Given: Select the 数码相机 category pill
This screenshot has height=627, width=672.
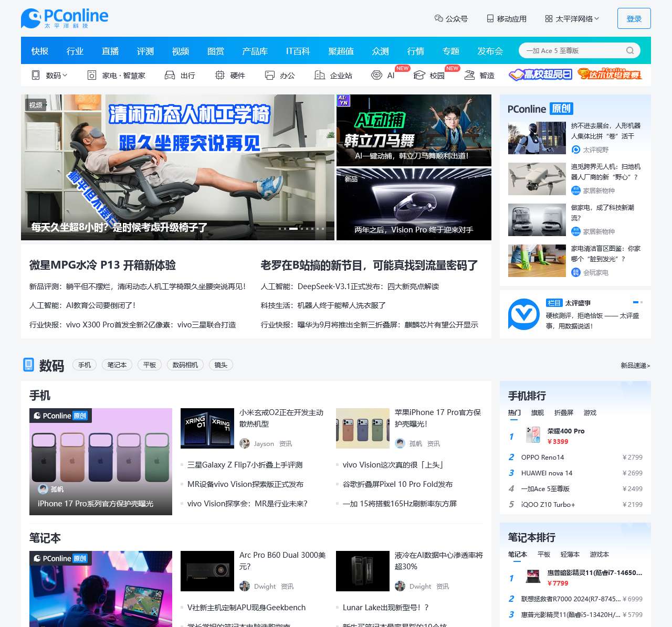Looking at the screenshot, I should click(185, 365).
